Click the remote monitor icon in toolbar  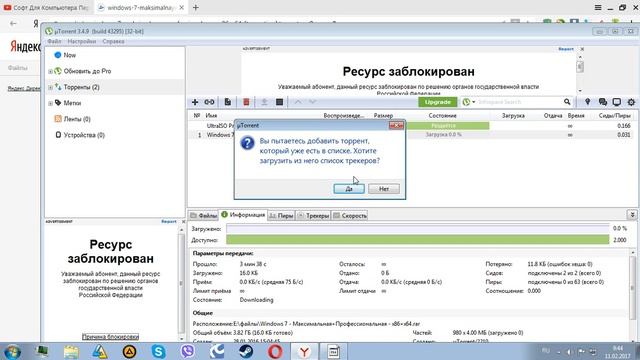(x=617, y=102)
